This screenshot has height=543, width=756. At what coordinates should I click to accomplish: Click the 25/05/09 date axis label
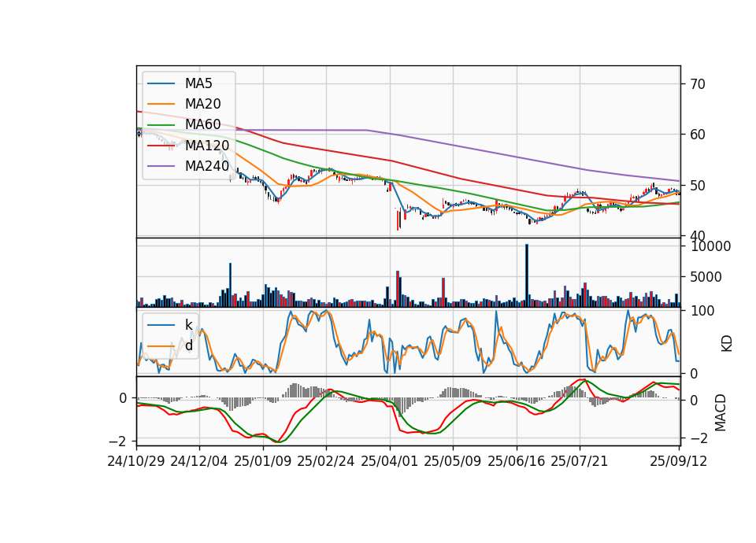point(453,461)
